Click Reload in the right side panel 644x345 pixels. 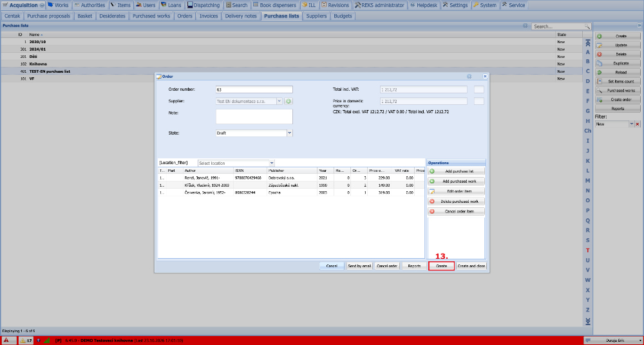(618, 72)
